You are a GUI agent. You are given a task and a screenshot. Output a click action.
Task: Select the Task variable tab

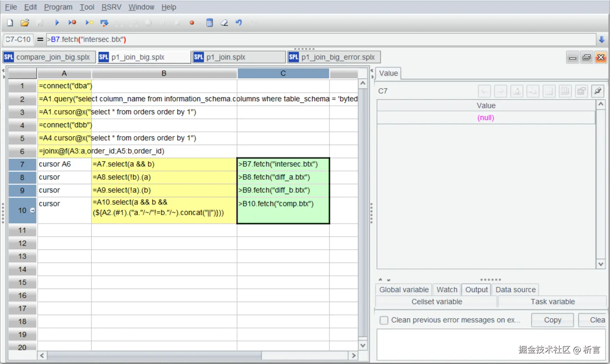553,302
